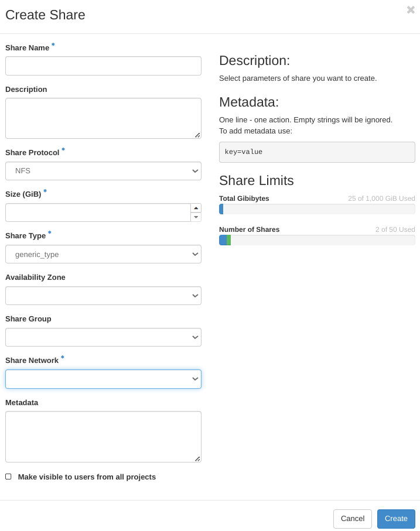
Task: Open the Availability Zone dropdown
Action: pos(103,296)
